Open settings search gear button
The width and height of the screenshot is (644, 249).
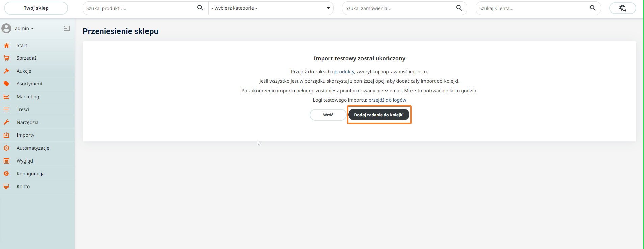coord(623,8)
